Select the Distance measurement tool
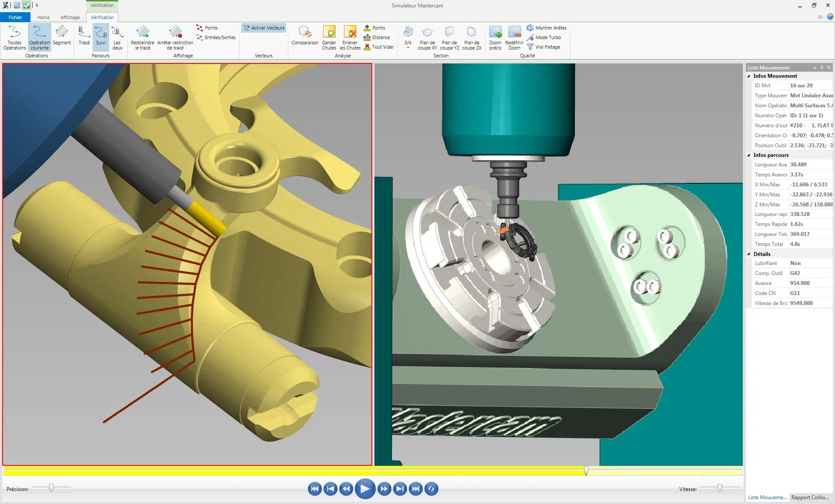The image size is (835, 504). point(377,37)
